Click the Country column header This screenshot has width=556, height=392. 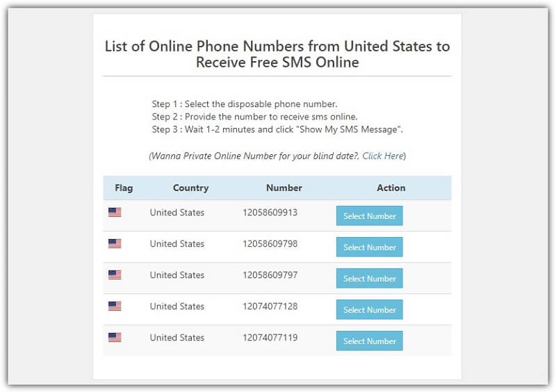pyautogui.click(x=190, y=188)
